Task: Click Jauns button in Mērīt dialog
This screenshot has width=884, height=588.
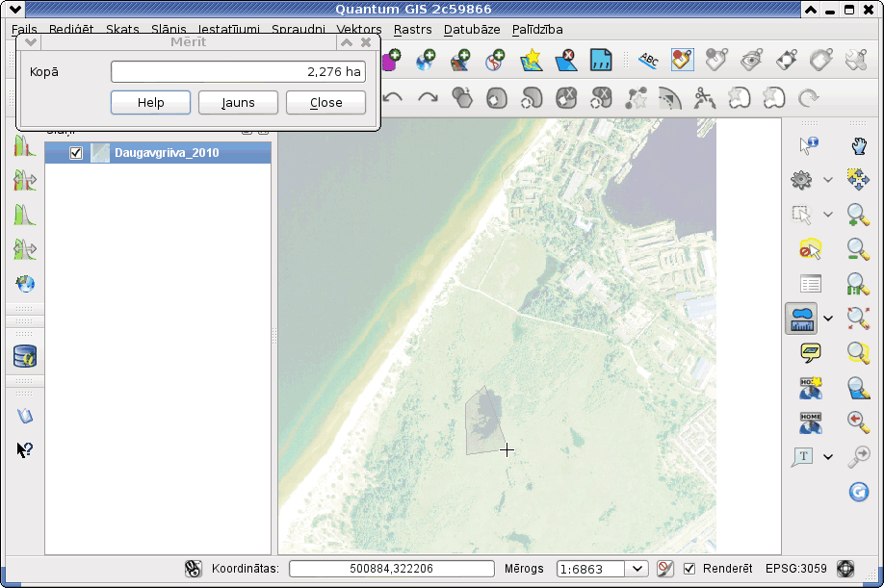Action: click(x=238, y=103)
